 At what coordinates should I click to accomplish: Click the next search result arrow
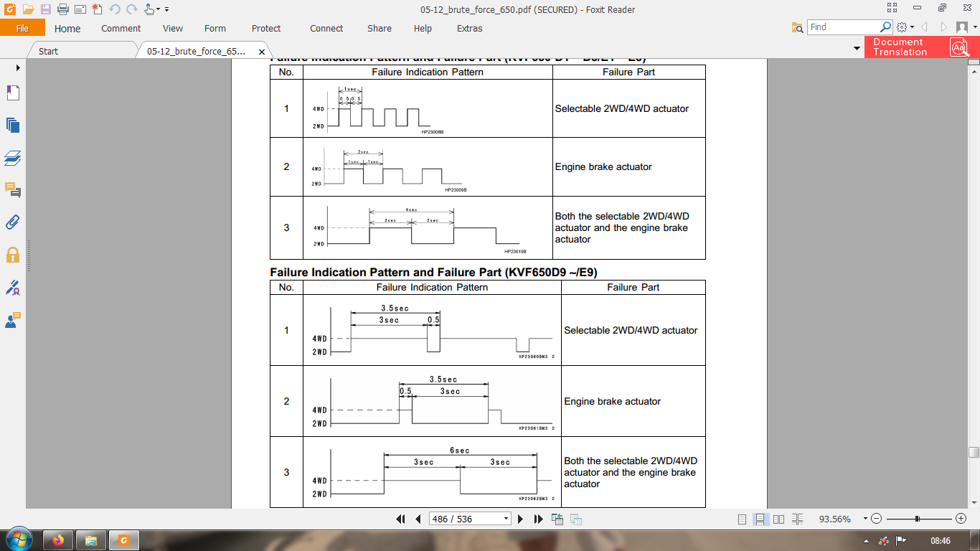tap(943, 27)
